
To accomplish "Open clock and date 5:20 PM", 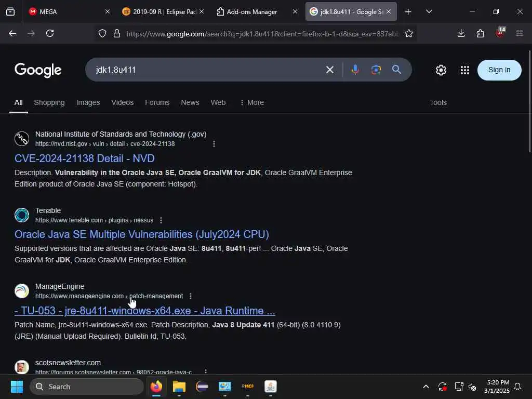I will click(497, 387).
